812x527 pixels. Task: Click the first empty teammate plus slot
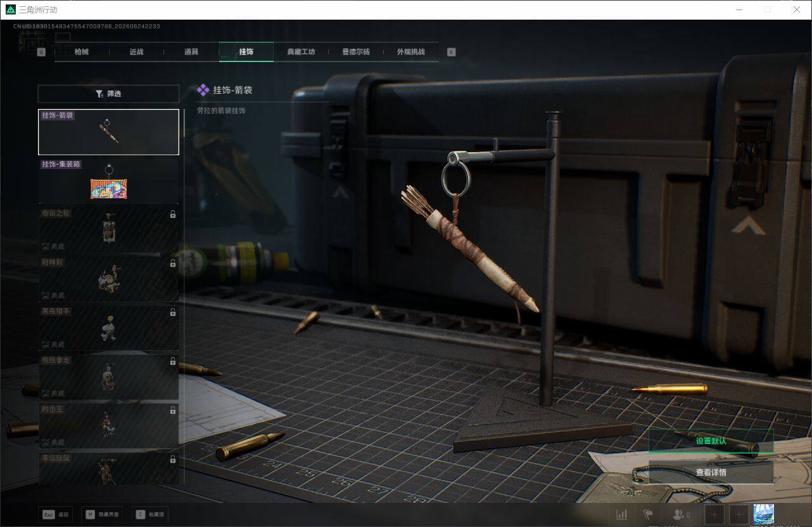[714, 515]
